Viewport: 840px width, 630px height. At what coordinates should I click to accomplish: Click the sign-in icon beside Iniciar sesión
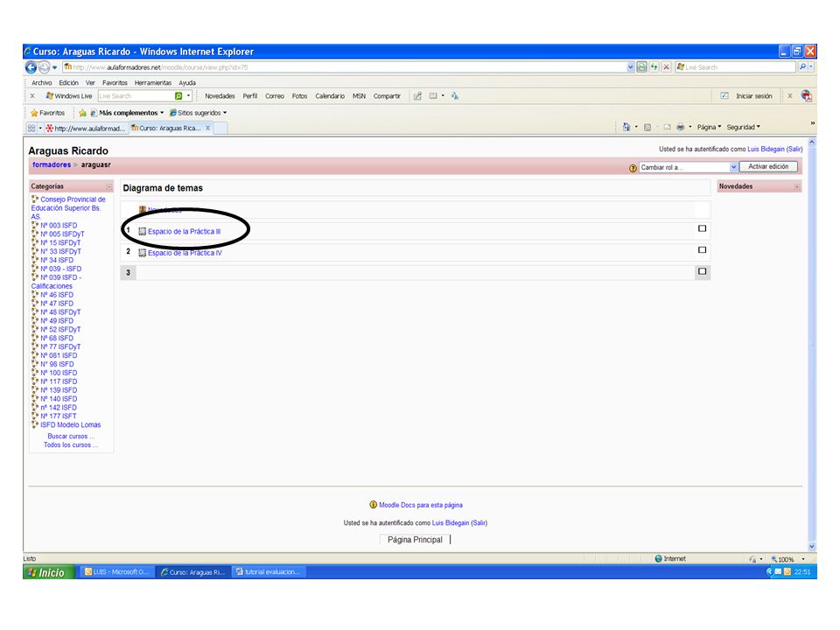point(724,96)
